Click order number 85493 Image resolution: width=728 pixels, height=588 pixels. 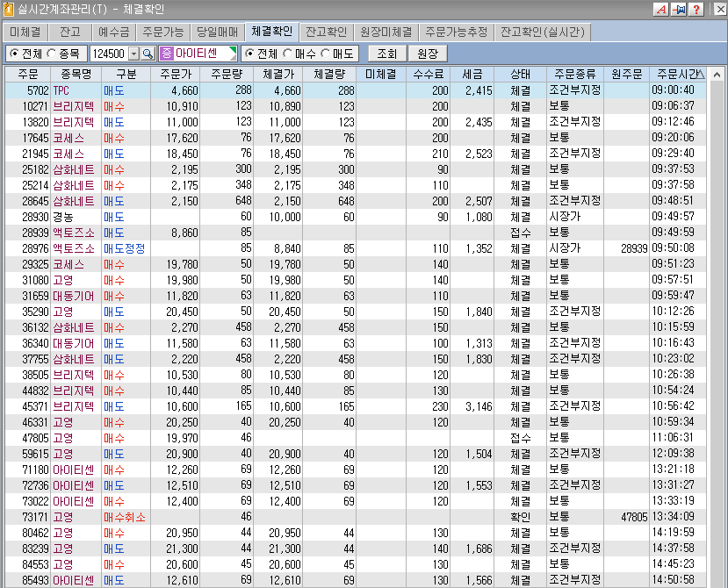[35, 580]
